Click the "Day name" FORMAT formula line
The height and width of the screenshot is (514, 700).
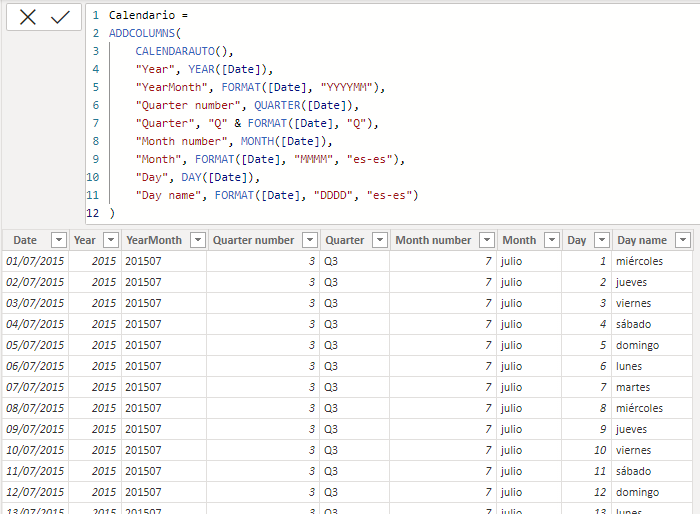tap(276, 195)
